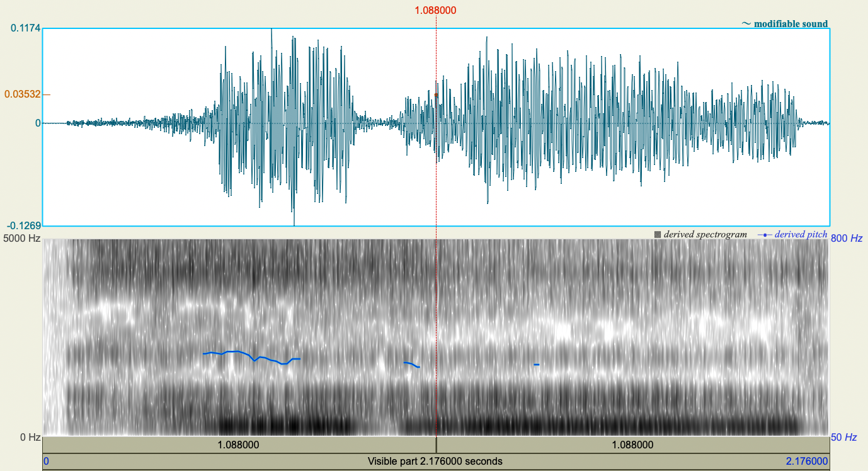Viewport: 868px width, 471px height.
Task: Click the dotted red cursor line
Action: pos(437,157)
